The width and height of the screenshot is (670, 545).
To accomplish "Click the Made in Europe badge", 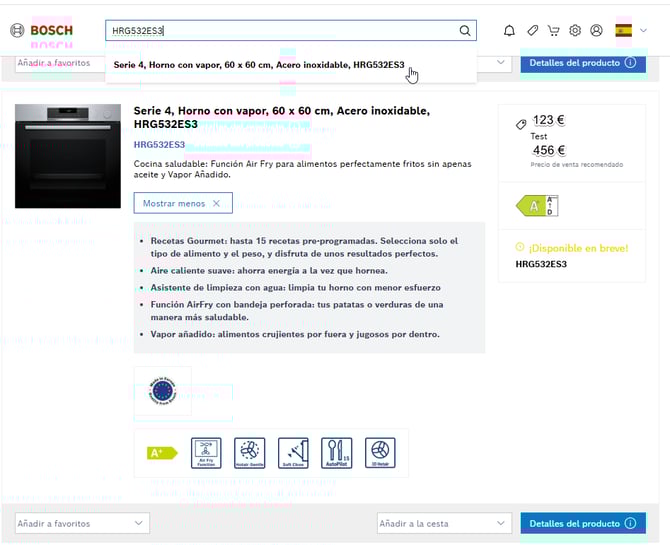I will [x=162, y=391].
